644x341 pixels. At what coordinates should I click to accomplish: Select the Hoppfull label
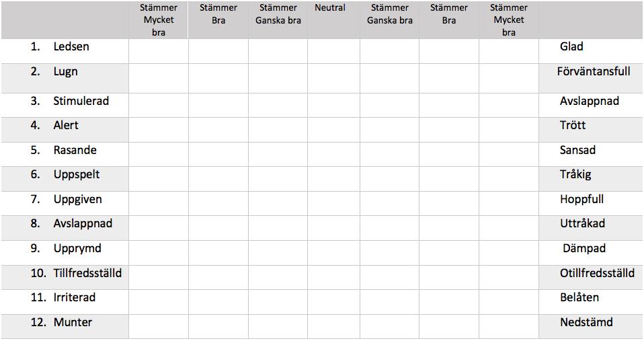[x=581, y=199]
